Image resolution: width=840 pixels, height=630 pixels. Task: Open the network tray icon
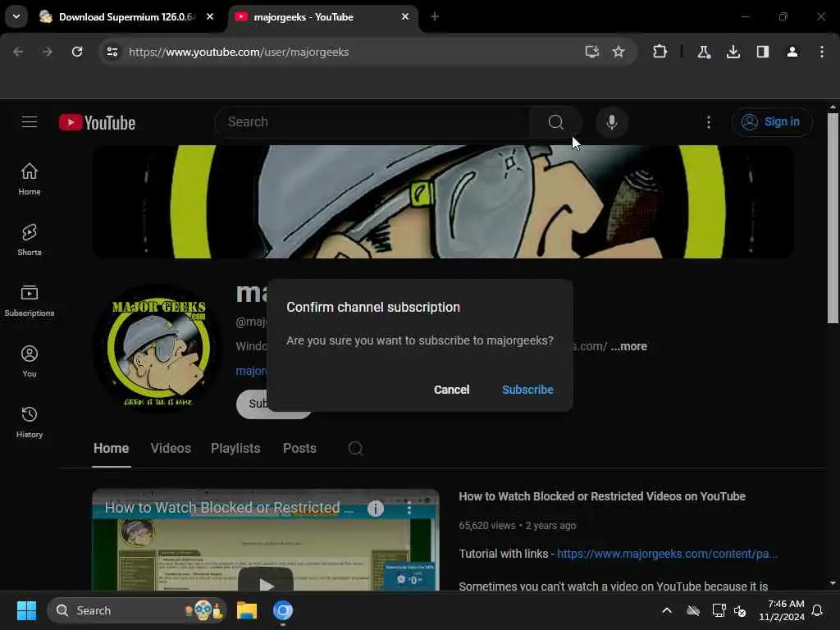point(719,610)
